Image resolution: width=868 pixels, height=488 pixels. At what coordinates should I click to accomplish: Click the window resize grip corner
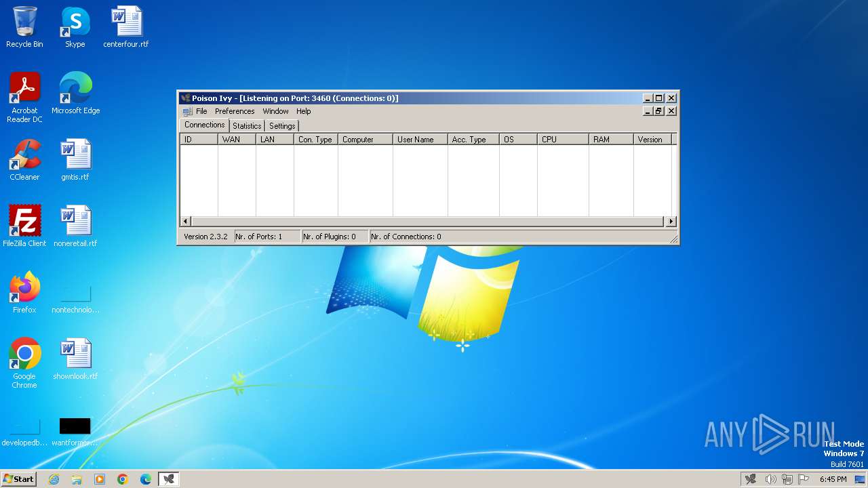click(673, 239)
